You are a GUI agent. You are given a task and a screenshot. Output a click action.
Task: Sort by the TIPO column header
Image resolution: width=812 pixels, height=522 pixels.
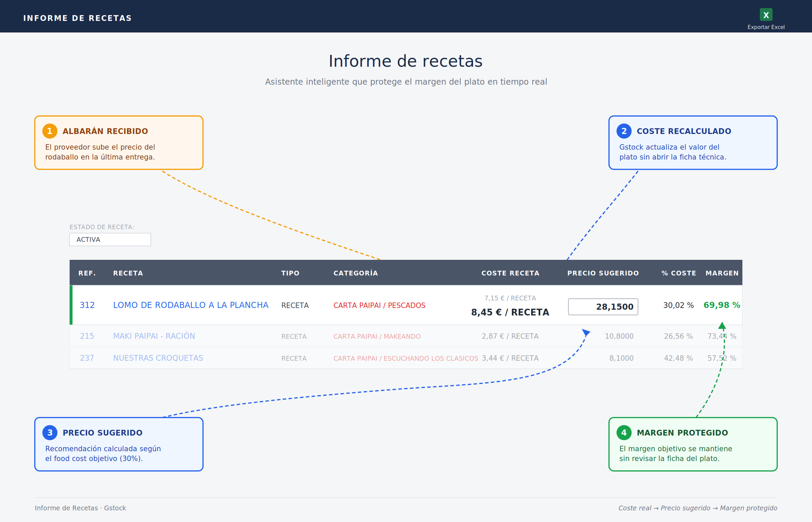tap(290, 273)
